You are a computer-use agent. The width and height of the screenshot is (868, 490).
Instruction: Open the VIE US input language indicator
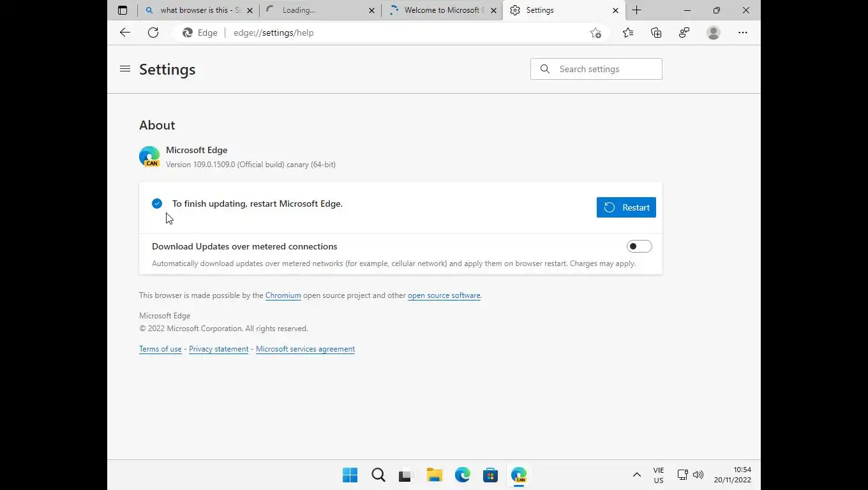pyautogui.click(x=659, y=475)
